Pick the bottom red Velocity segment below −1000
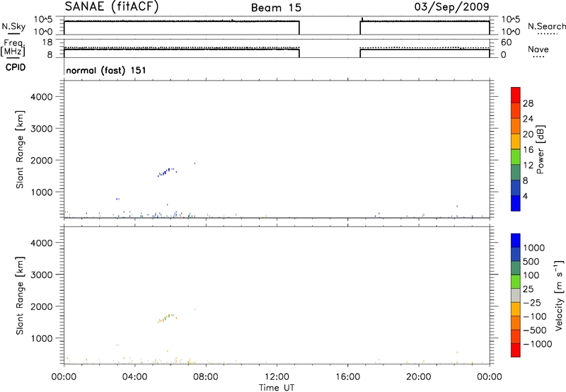The image size is (566, 392). (x=516, y=350)
